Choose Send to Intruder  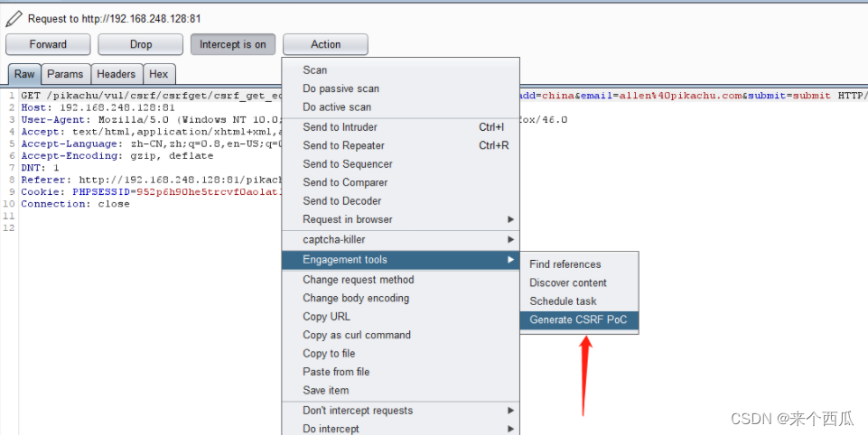click(401, 127)
